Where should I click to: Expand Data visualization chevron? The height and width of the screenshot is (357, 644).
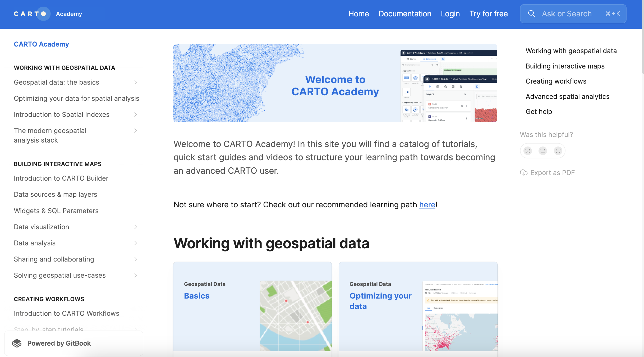tap(135, 227)
